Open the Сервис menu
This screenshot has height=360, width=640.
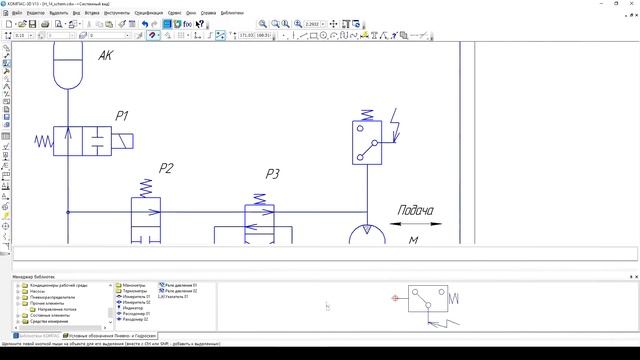coord(174,13)
